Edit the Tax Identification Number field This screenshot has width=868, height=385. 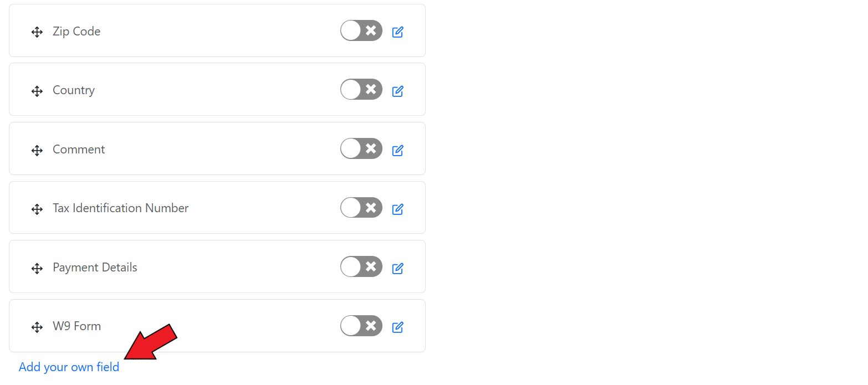[x=397, y=209]
